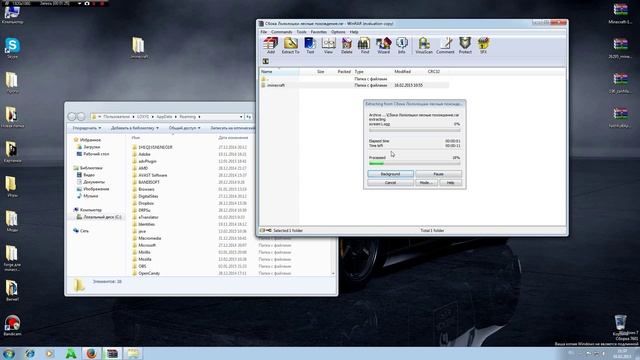This screenshot has height=360, width=640.
Task: Open the Commands menu in WinRAR
Action: tap(282, 32)
